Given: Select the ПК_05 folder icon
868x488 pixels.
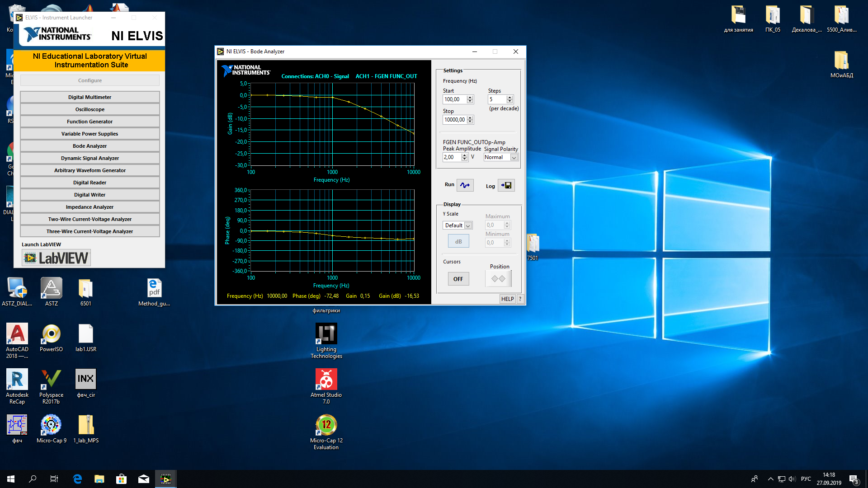Looking at the screenshot, I should click(x=773, y=19).
